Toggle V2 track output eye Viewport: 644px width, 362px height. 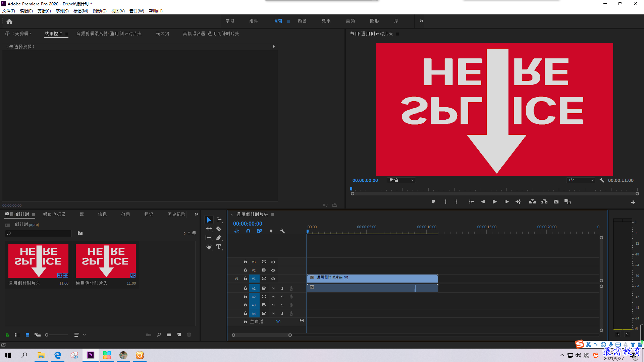[273, 270]
